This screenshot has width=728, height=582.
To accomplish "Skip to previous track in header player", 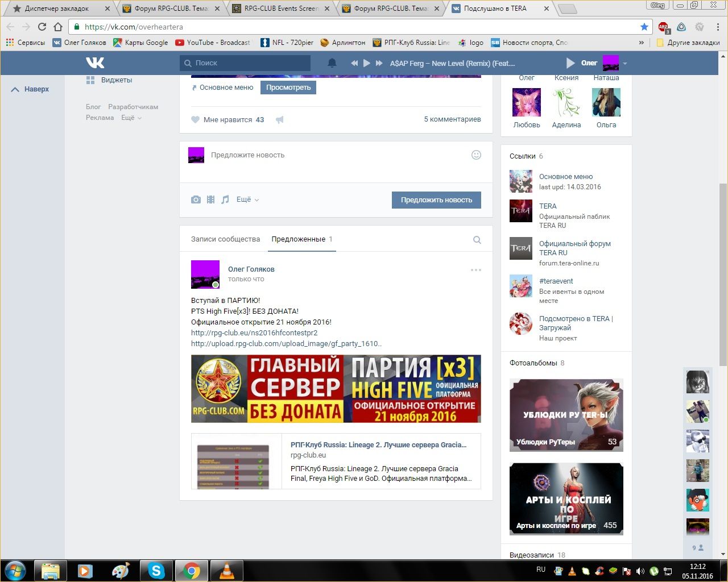I will [x=354, y=63].
